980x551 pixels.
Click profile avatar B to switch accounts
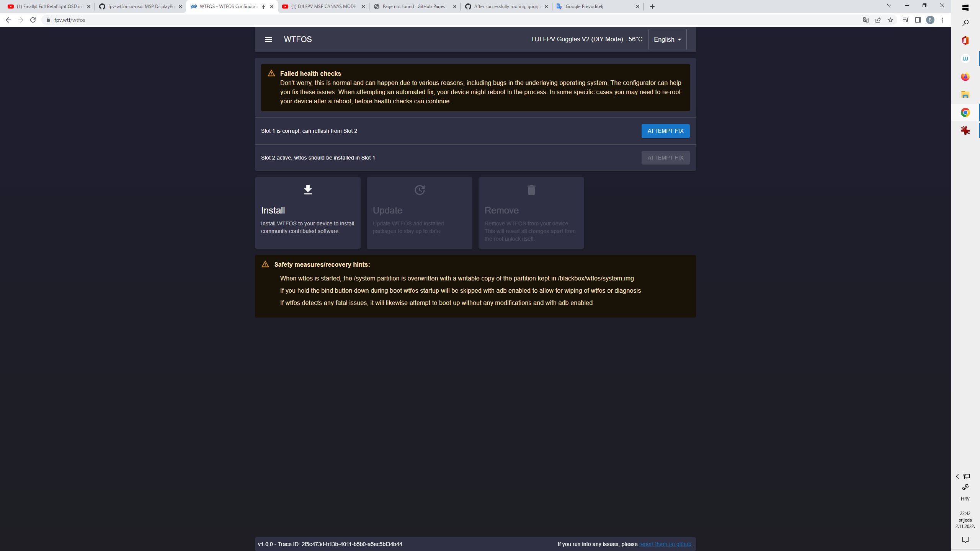click(x=931, y=20)
